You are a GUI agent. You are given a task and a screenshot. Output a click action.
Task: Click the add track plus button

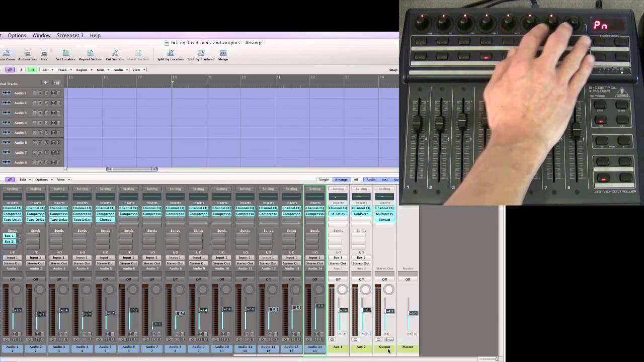[x=46, y=82]
